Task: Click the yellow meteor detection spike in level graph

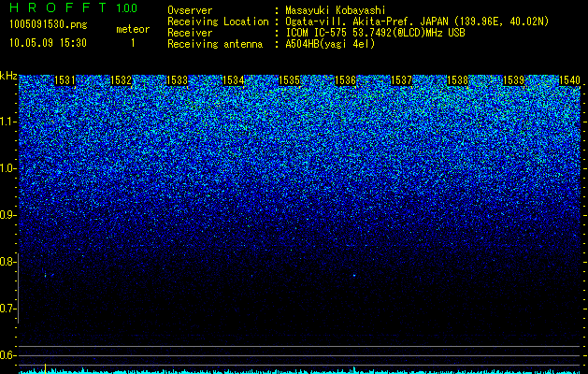Action: (46, 368)
